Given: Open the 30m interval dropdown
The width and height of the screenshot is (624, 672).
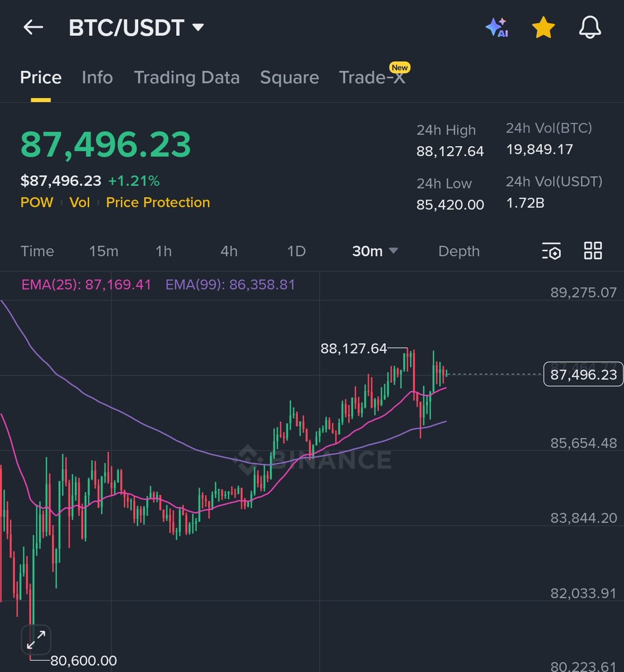Looking at the screenshot, I should [375, 251].
